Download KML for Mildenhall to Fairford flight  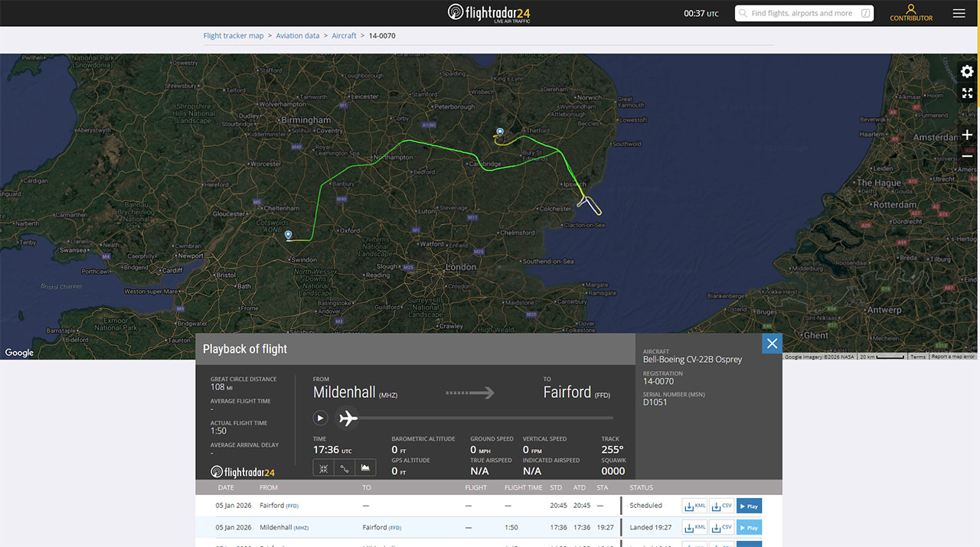[695, 527]
